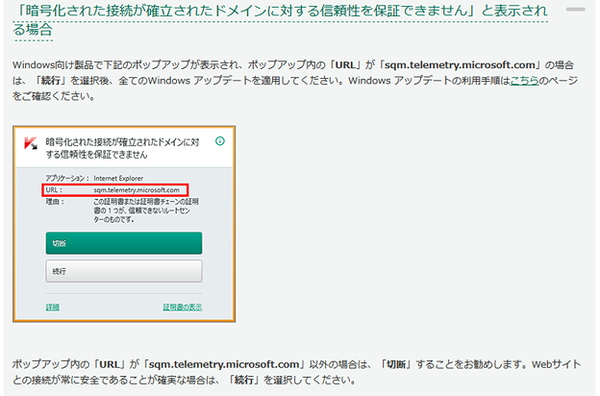Open the 詳細 link in the popup
Screen dimensions: 600x396
click(53, 307)
